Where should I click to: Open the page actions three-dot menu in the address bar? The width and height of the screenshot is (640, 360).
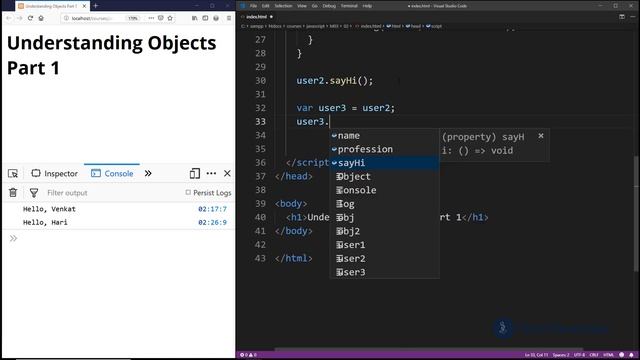(x=151, y=18)
